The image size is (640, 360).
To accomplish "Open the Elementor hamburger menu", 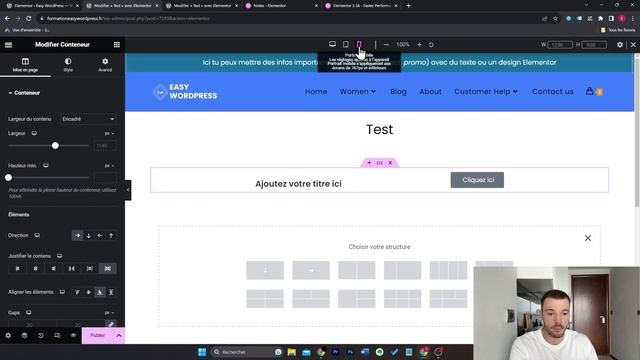I will point(8,44).
